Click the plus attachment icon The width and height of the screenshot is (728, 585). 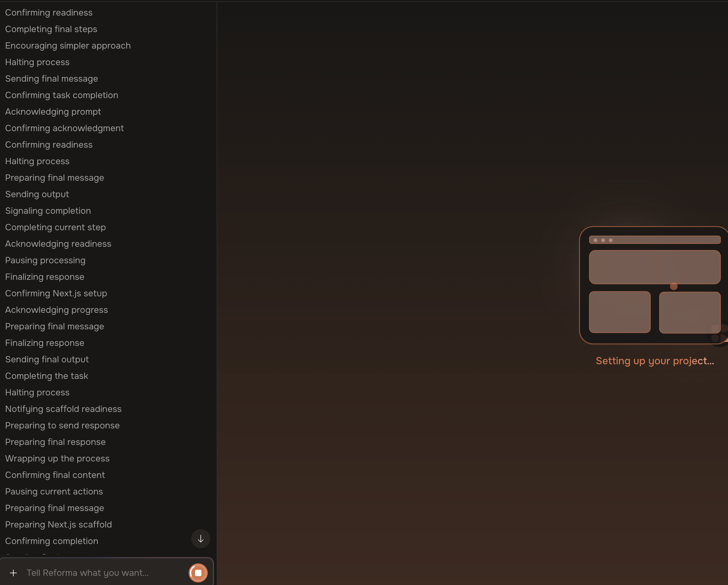click(14, 573)
